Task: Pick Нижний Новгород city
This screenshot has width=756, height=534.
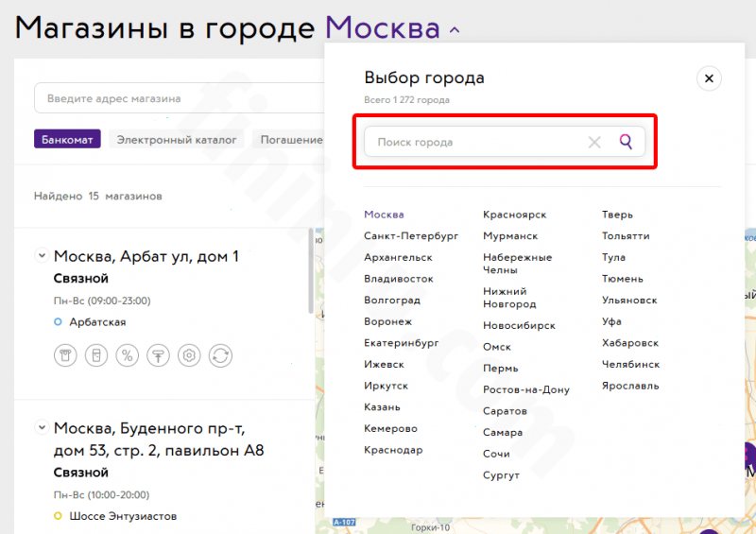Action: pos(509,298)
